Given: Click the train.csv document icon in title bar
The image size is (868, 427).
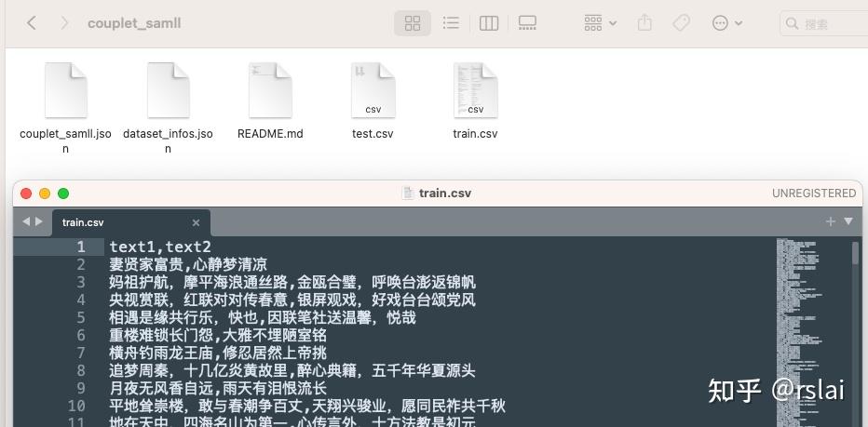Looking at the screenshot, I should pyautogui.click(x=408, y=193).
